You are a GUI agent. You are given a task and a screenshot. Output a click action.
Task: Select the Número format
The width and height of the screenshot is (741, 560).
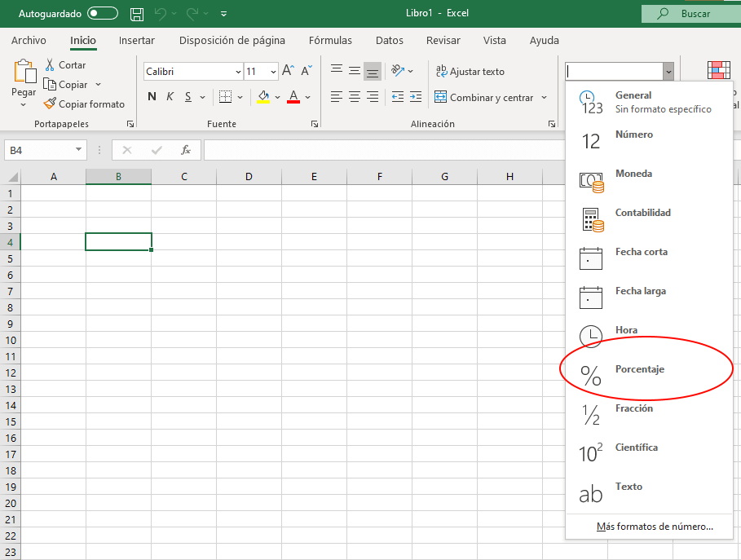click(650, 141)
